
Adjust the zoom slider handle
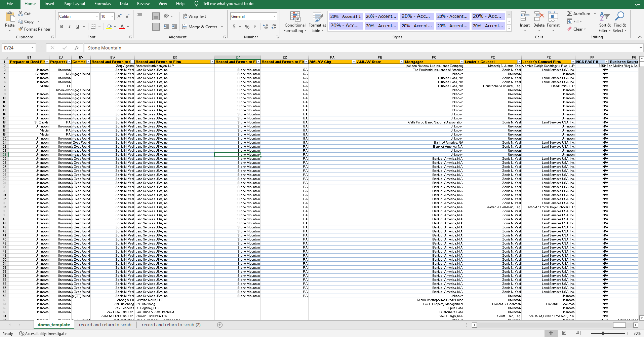[x=603, y=333]
